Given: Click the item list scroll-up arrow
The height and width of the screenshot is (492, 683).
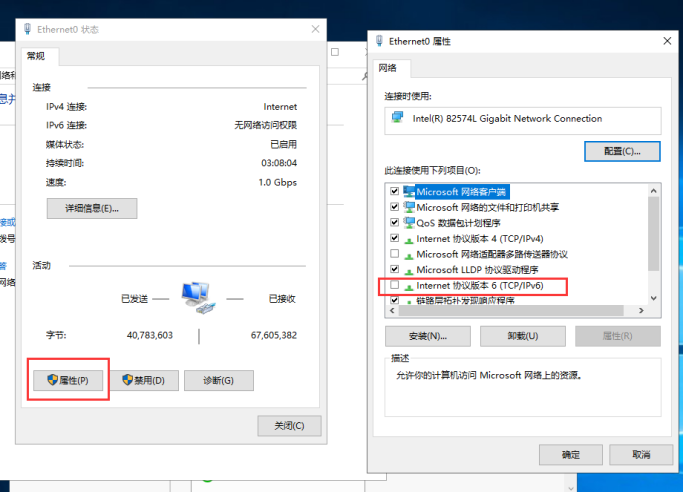Looking at the screenshot, I should [653, 191].
